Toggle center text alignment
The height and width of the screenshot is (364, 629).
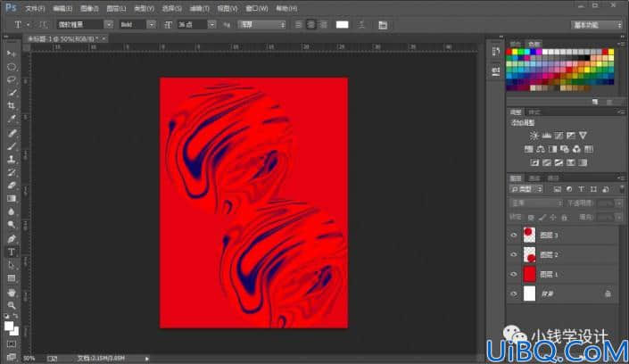[x=310, y=24]
